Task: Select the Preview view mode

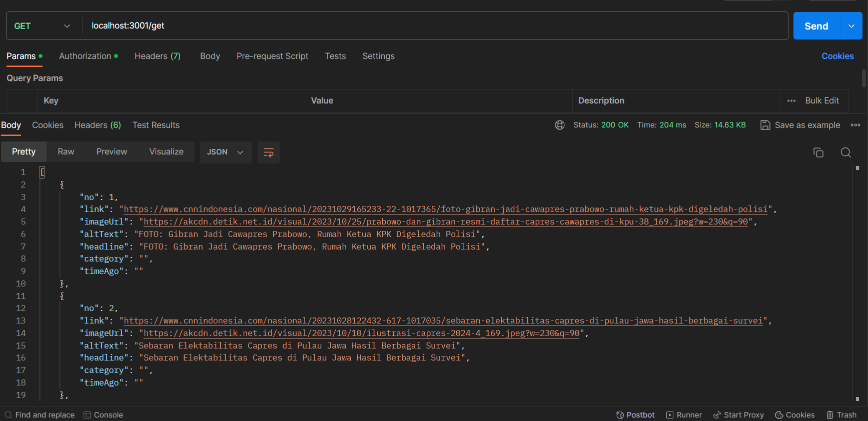Action: pos(112,151)
